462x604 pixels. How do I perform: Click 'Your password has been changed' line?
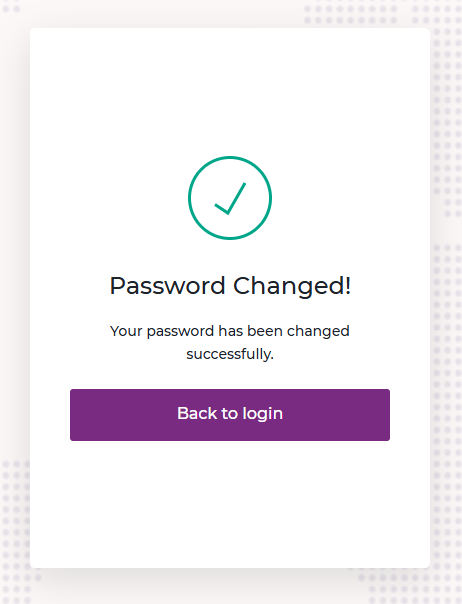tap(230, 331)
